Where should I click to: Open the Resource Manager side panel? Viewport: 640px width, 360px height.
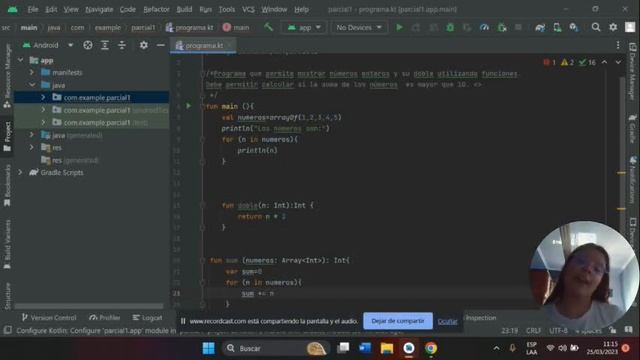7,76
